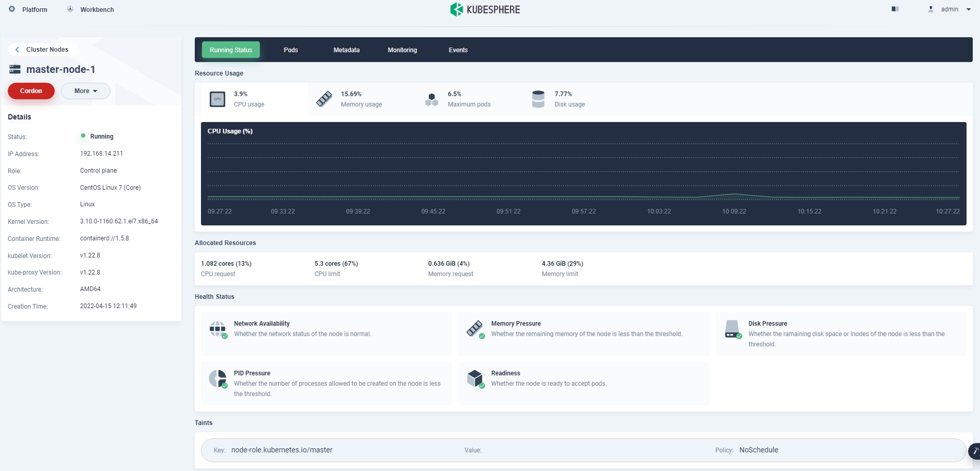Expand the More dropdown button
The image size is (980, 471).
click(x=85, y=91)
